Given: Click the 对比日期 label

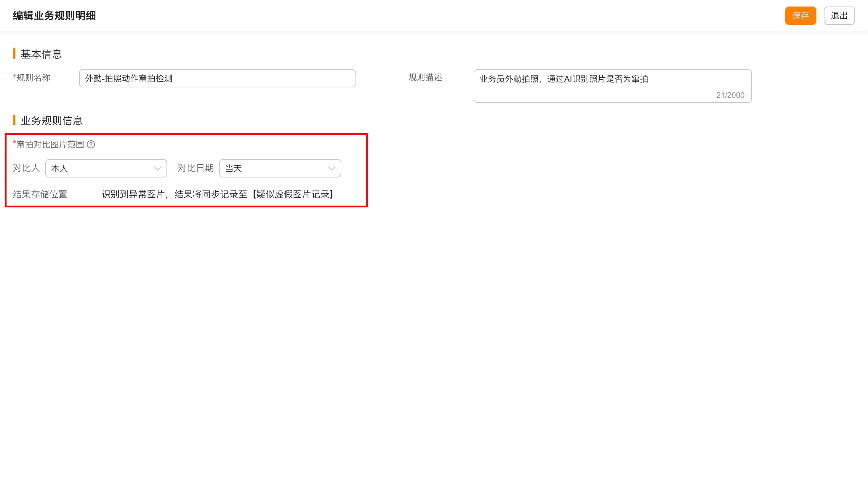Looking at the screenshot, I should [195, 168].
